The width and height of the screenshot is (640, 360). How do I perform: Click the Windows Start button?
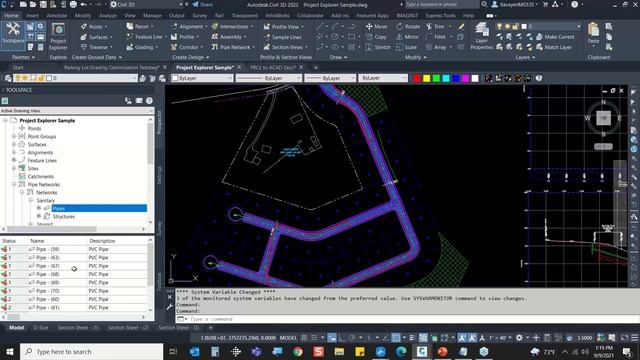pyautogui.click(x=9, y=351)
